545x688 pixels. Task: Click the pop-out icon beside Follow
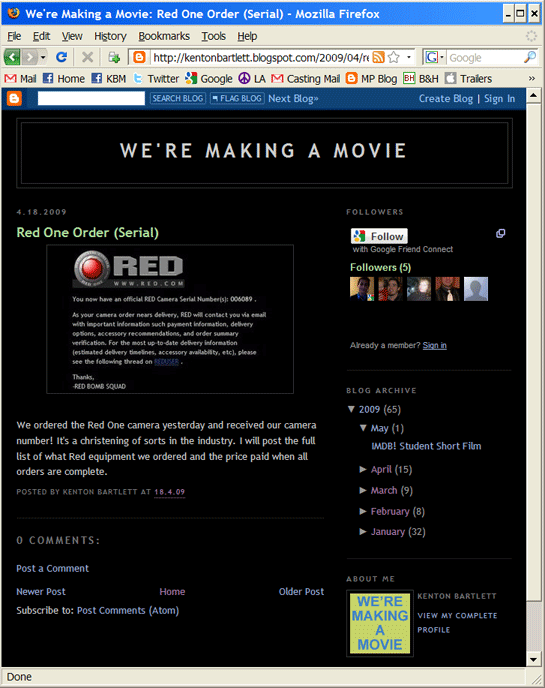tap(500, 233)
